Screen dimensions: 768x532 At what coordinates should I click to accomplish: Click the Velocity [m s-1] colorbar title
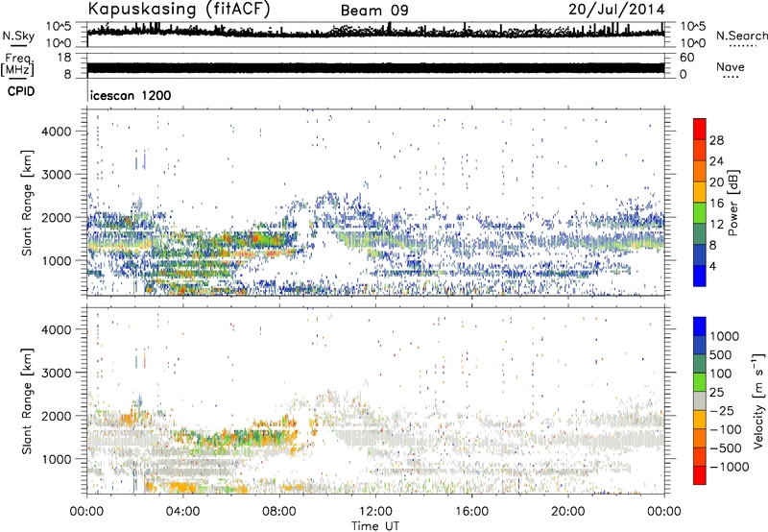point(758,400)
